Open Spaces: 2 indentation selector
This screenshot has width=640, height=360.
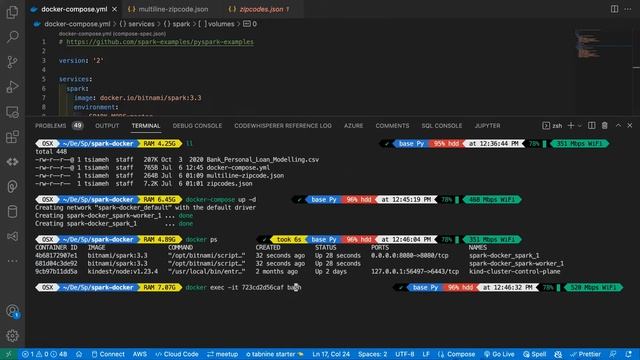pyautogui.click(x=372, y=354)
